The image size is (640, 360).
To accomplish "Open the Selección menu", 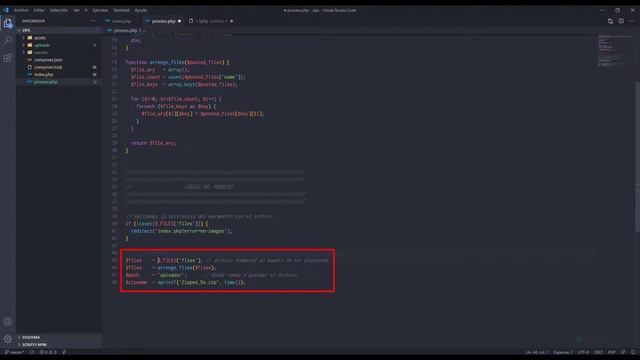I will [x=59, y=10].
